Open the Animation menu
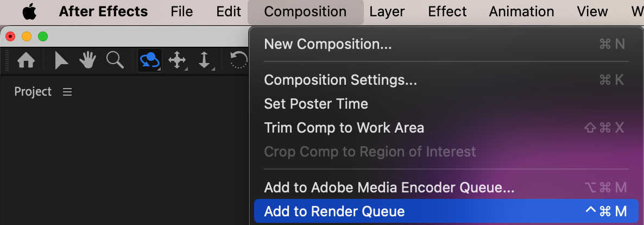This screenshot has width=644, height=225. (x=521, y=11)
